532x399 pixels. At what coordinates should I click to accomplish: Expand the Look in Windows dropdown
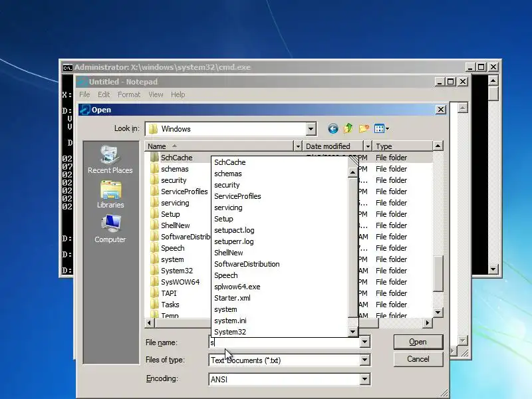[x=311, y=129]
